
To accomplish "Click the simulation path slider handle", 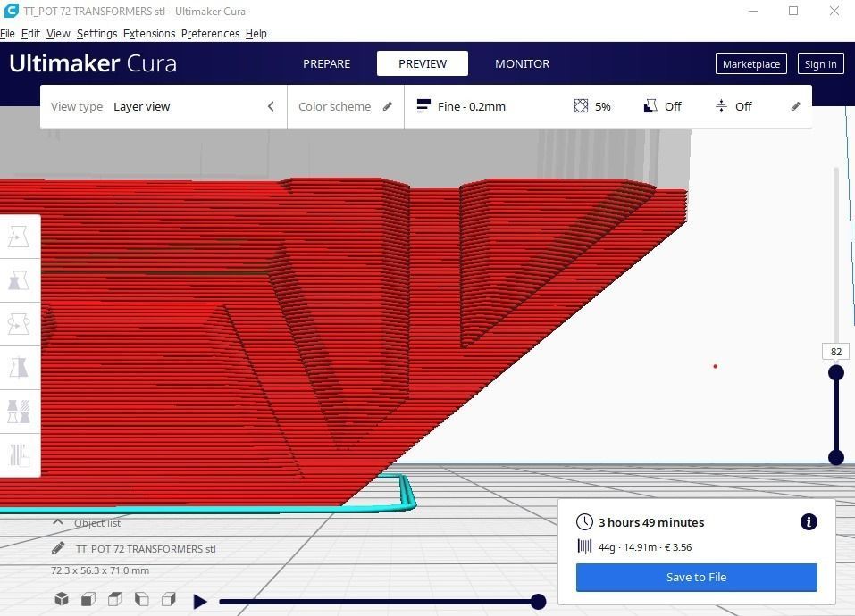I will point(538,602).
